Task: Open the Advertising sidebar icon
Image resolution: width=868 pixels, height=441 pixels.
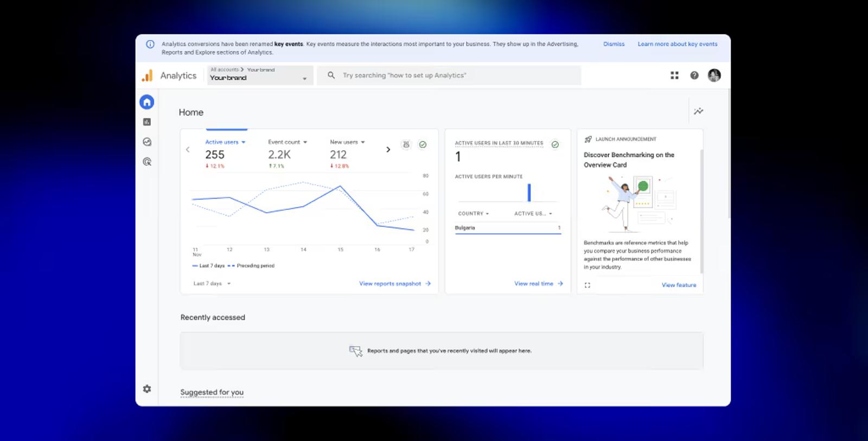Action: click(x=146, y=162)
